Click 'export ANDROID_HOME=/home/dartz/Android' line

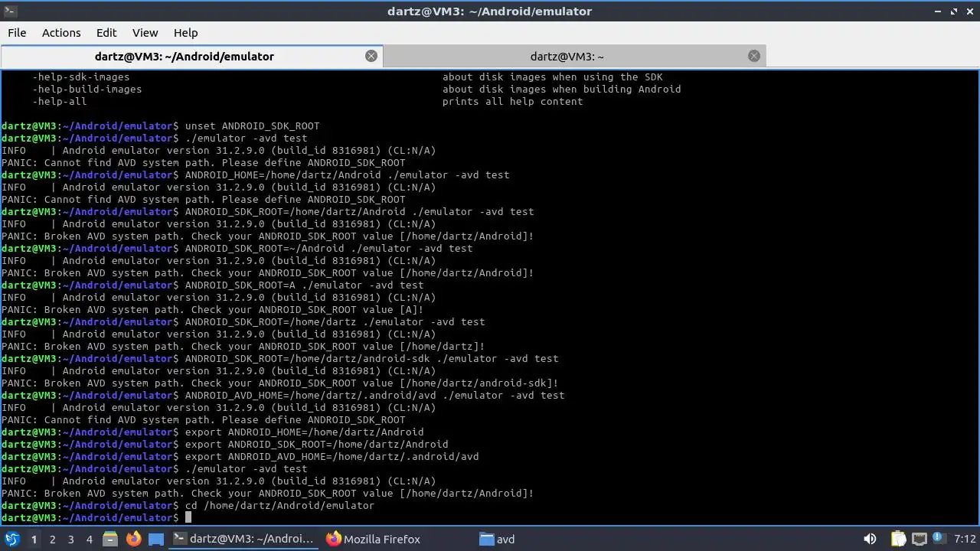(x=304, y=432)
